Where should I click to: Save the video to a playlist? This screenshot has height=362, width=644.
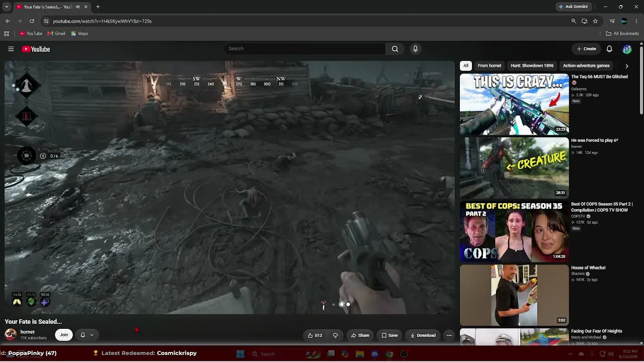389,335
